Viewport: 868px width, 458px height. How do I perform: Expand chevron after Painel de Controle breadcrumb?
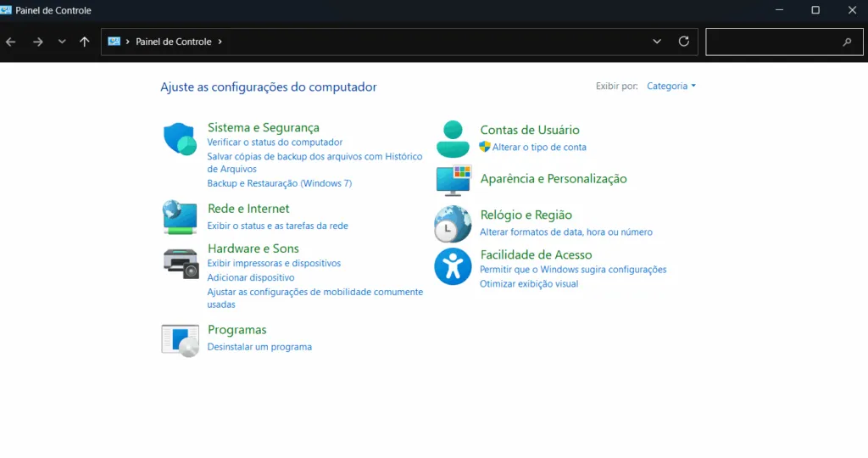pos(220,42)
